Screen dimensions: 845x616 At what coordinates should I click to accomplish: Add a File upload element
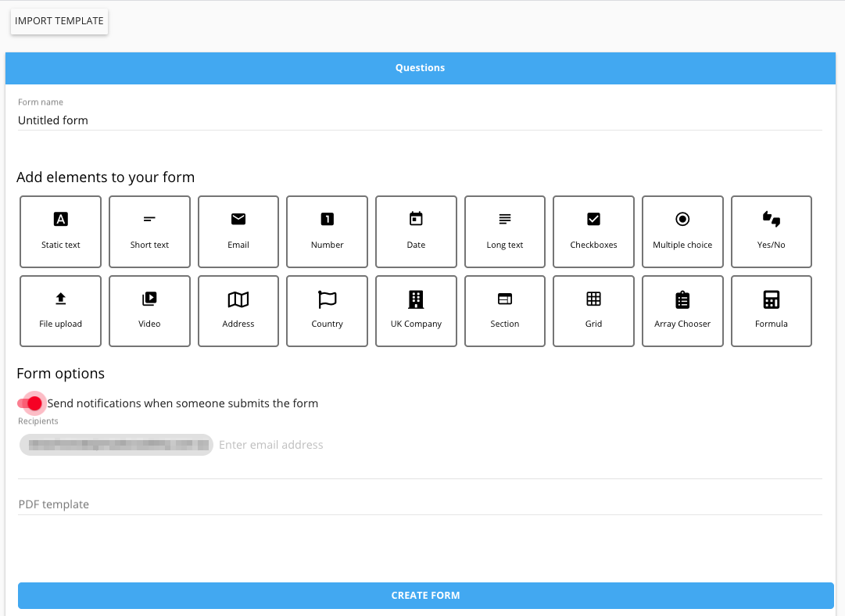[x=61, y=310]
